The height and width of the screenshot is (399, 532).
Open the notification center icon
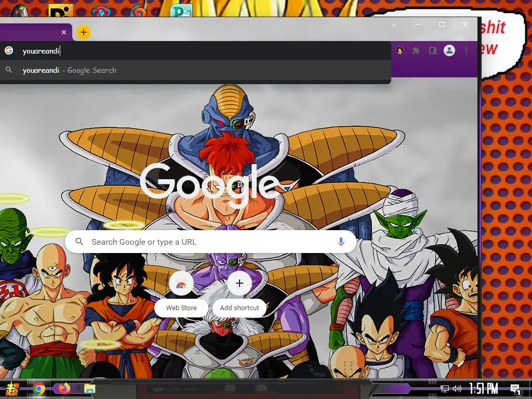click(516, 389)
